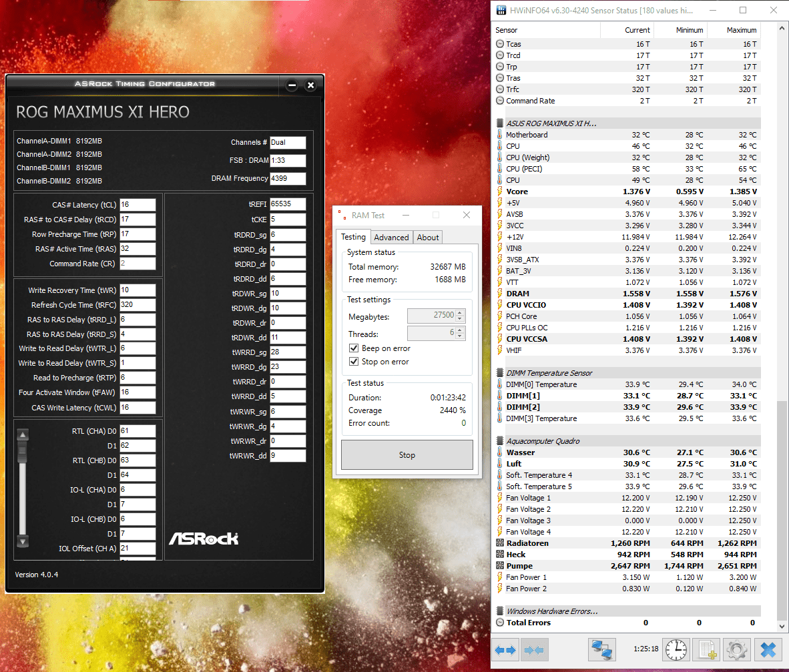
Task: Click the CPU VCCIO voltage icon
Action: pyautogui.click(x=500, y=305)
